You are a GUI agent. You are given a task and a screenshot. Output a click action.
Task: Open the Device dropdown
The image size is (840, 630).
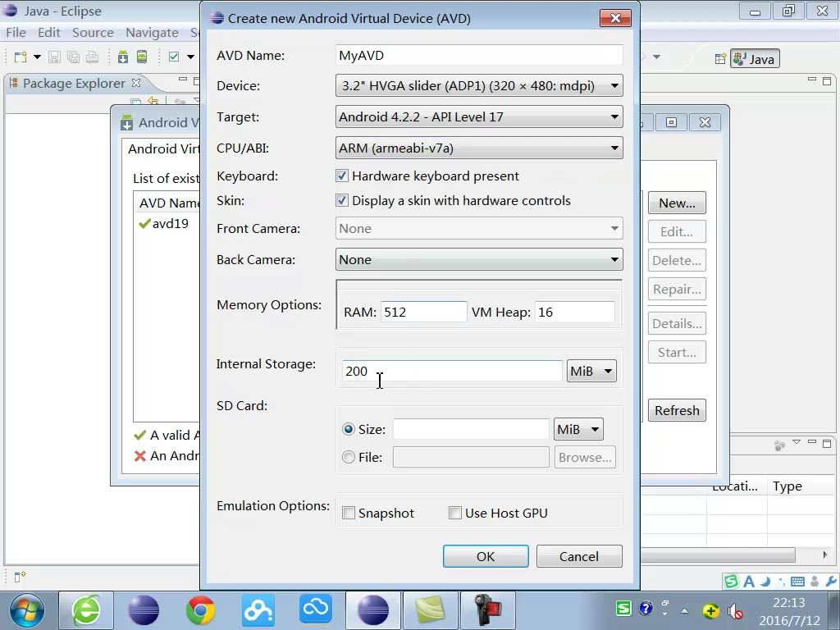pos(479,85)
